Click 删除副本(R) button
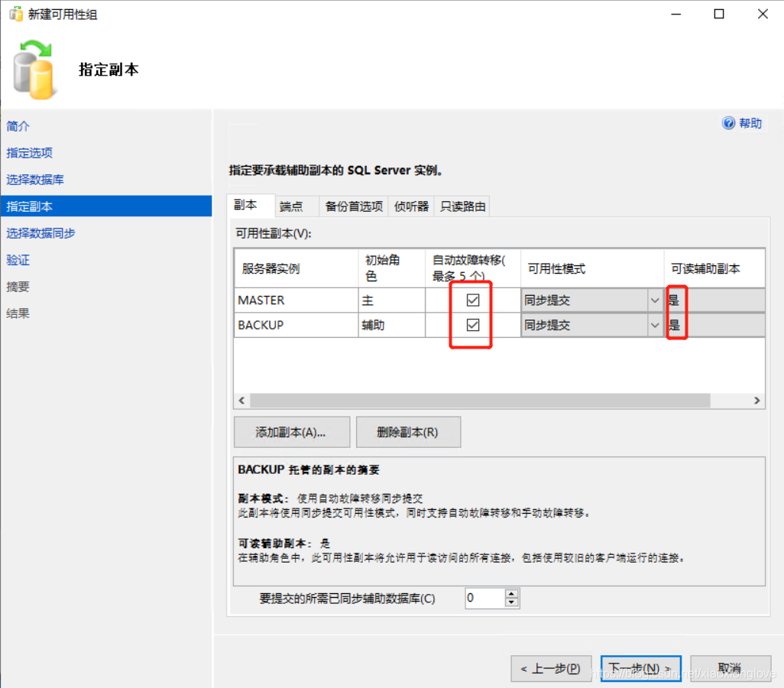The height and width of the screenshot is (688, 784). pos(408,432)
